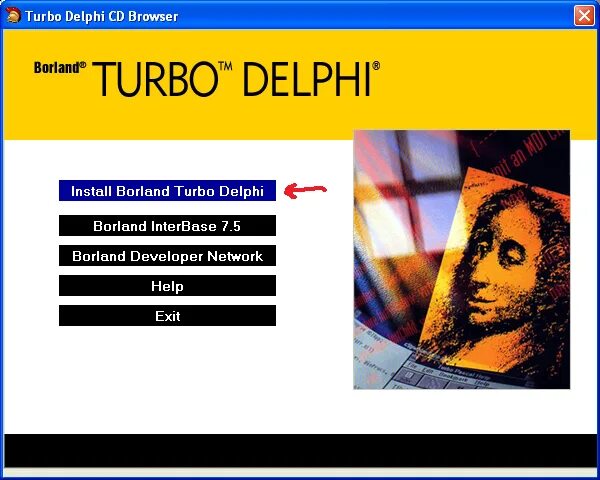Click Install Borland Turbo Delphi
This screenshot has width=600, height=480.
(167, 191)
